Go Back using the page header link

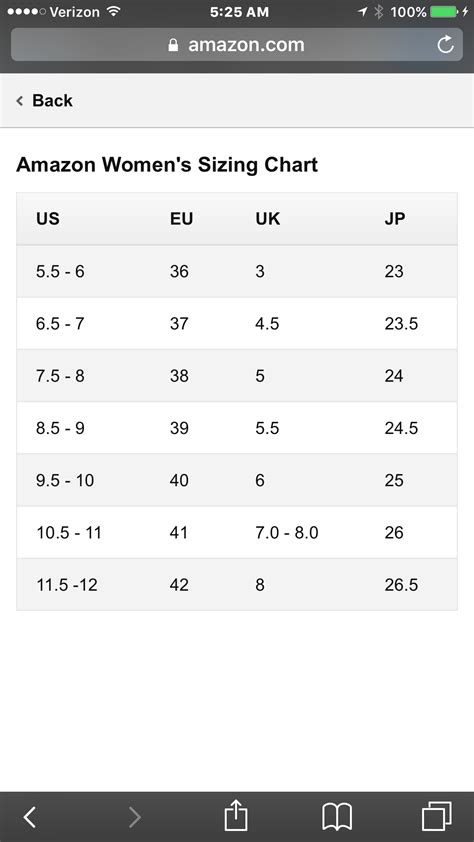point(45,100)
